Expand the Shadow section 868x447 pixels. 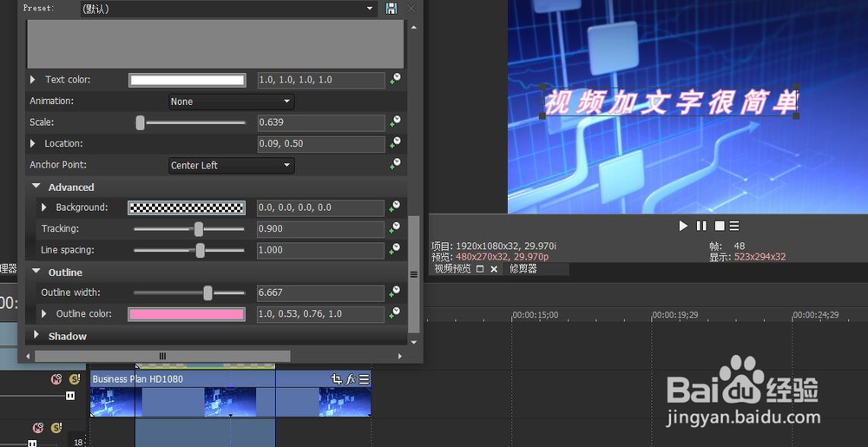pos(36,334)
